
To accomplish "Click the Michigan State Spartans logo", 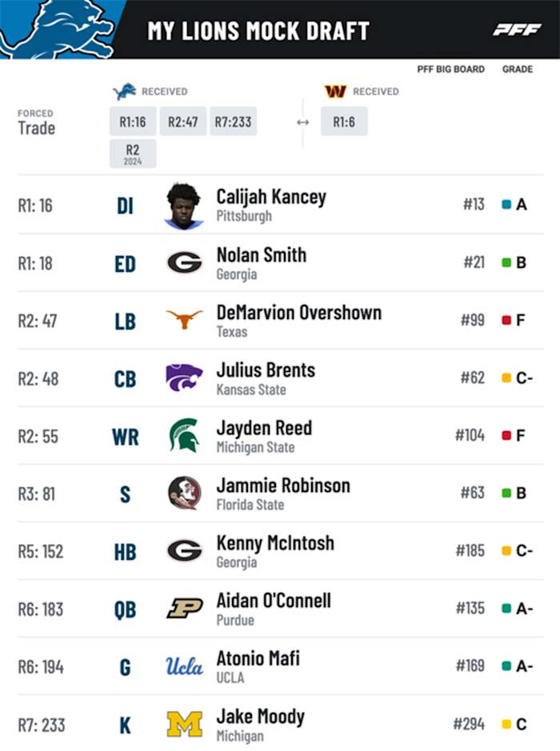I will click(x=184, y=436).
